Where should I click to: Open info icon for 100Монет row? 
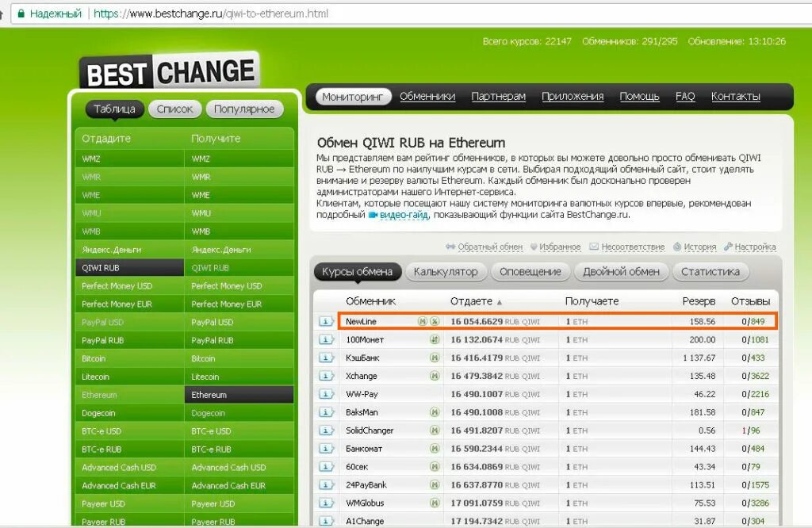[326, 339]
